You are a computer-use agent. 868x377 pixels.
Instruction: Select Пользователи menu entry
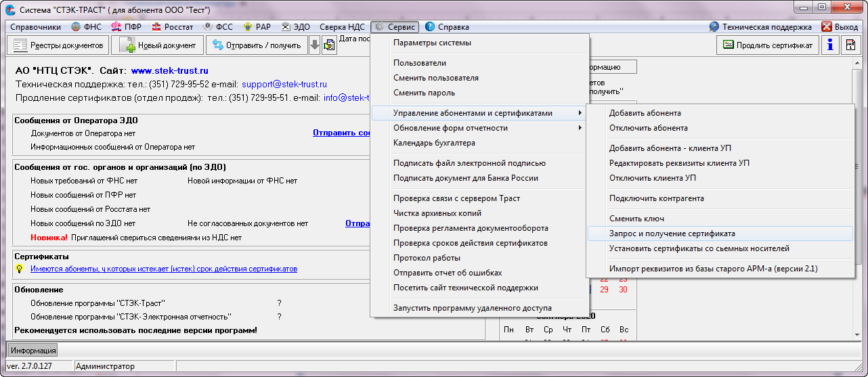(x=480, y=63)
